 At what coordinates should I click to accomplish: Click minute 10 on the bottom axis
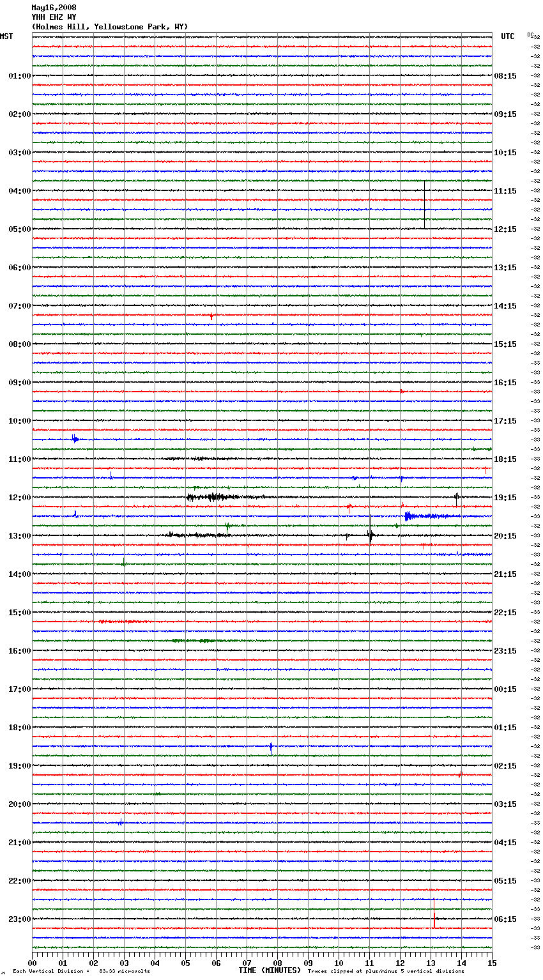tap(339, 963)
